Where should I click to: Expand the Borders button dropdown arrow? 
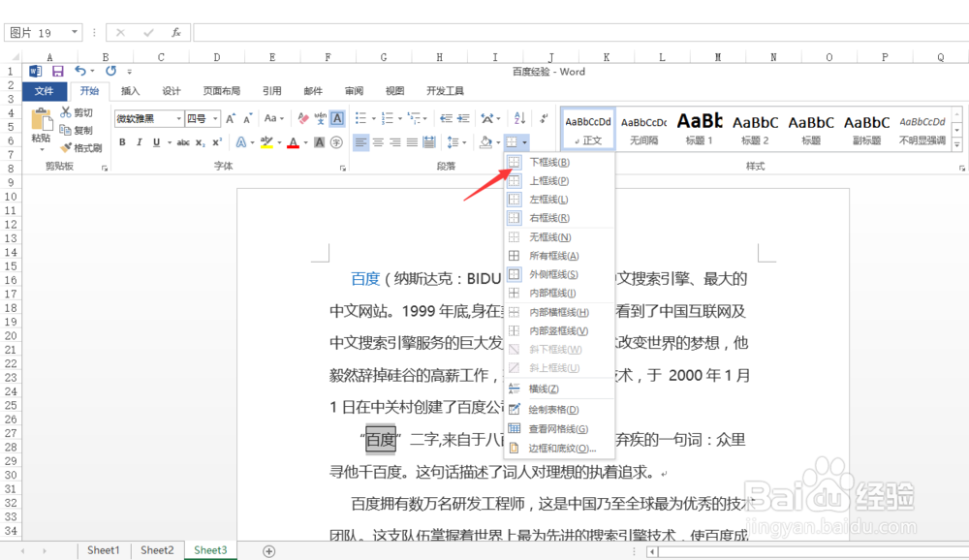[524, 142]
